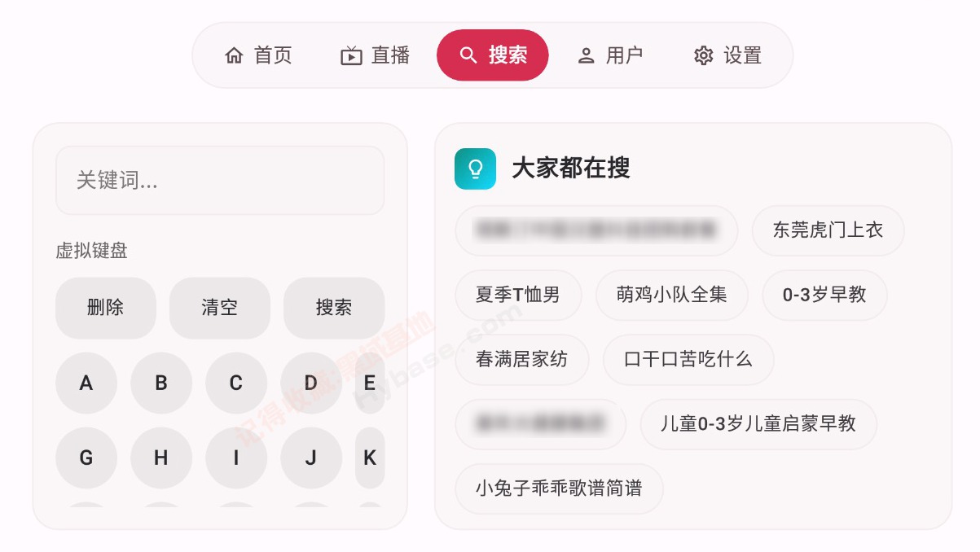Screen dimensions: 980x552
Task: Tap letter A on virtual keyboard
Action: 86,383
